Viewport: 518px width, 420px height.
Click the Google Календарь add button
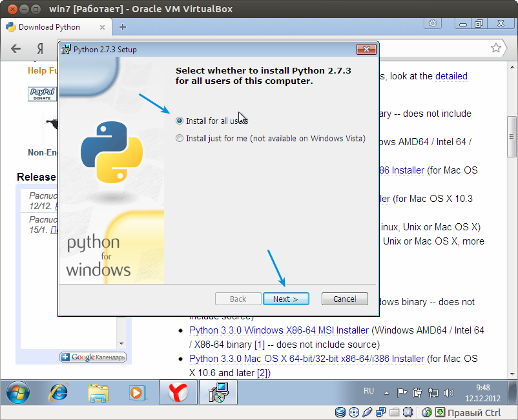pos(93,357)
